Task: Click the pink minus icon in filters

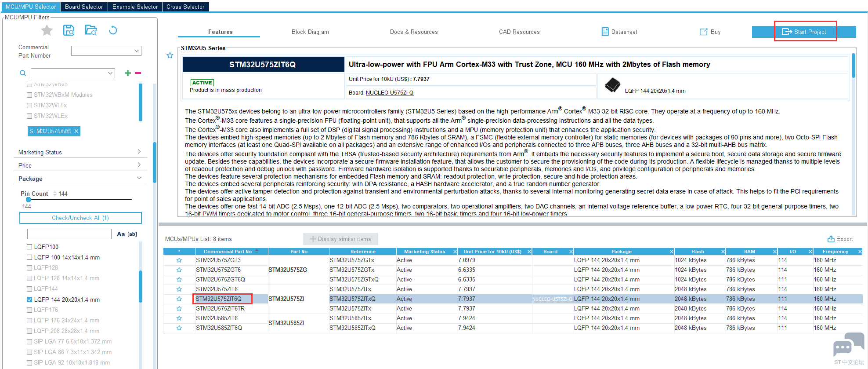Action: pyautogui.click(x=138, y=73)
